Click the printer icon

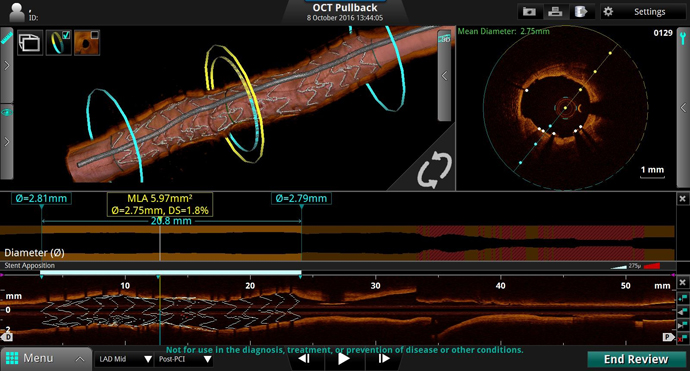pos(555,12)
